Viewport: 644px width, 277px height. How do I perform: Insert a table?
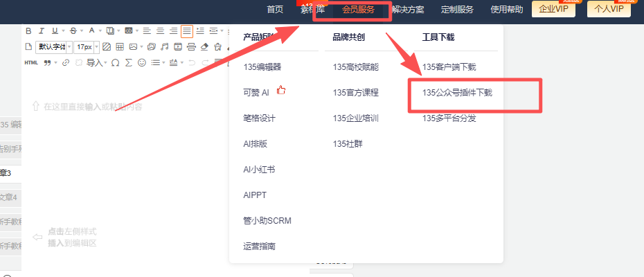pos(120,47)
